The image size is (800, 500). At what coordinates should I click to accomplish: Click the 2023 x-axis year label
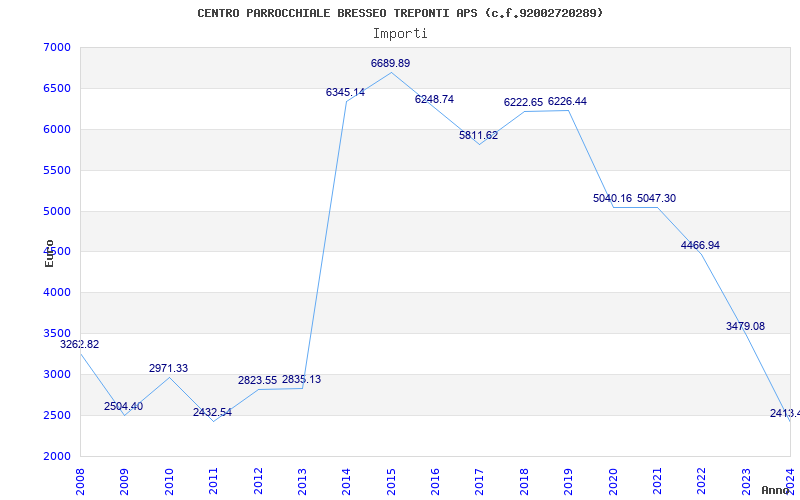pos(746,482)
